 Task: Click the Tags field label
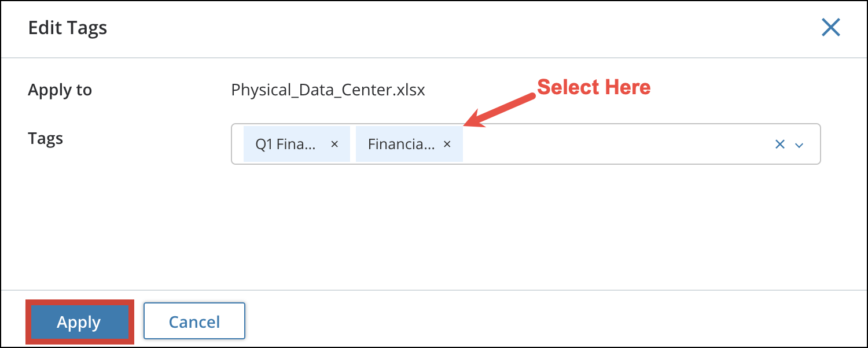45,138
